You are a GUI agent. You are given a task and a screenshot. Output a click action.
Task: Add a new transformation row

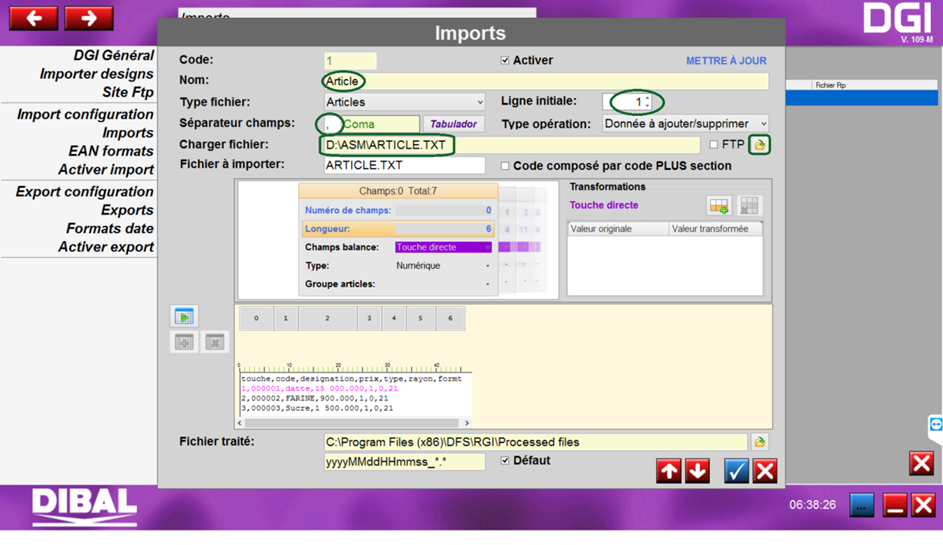[718, 206]
